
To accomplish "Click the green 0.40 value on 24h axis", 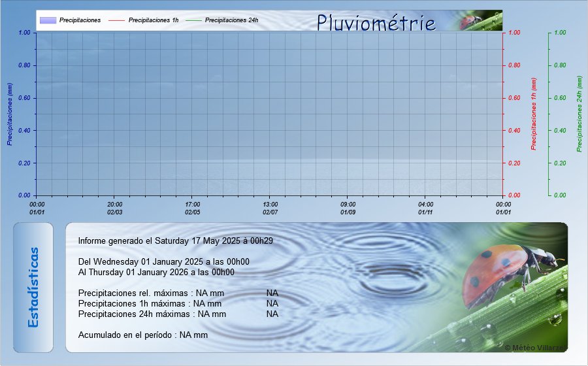I will pos(560,131).
